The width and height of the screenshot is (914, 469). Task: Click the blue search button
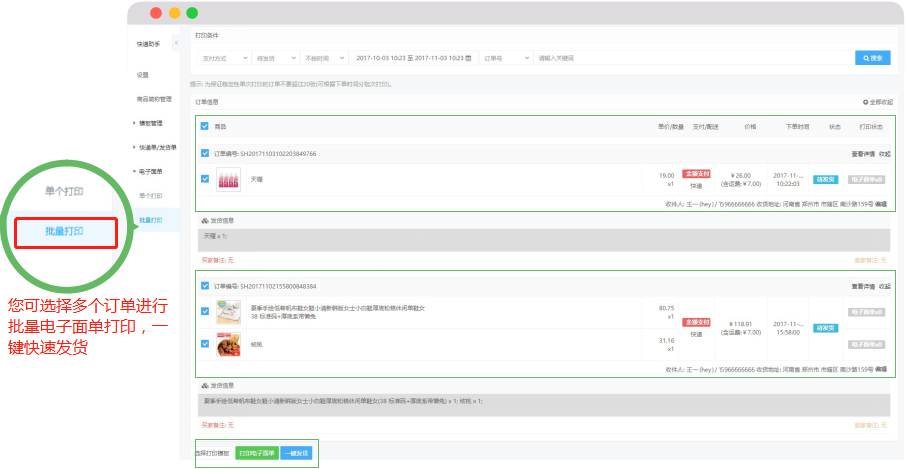[x=872, y=58]
